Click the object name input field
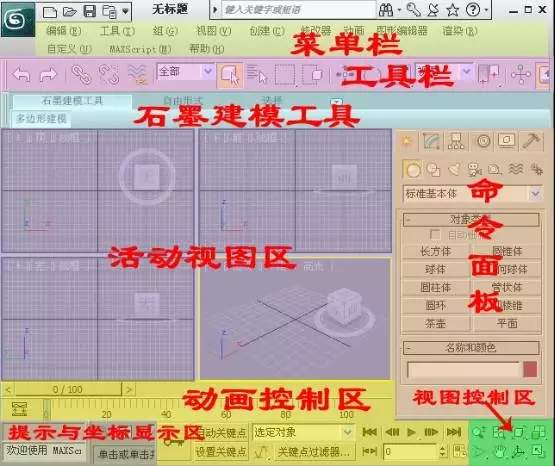Screen dimensions: 555x466 463,370
